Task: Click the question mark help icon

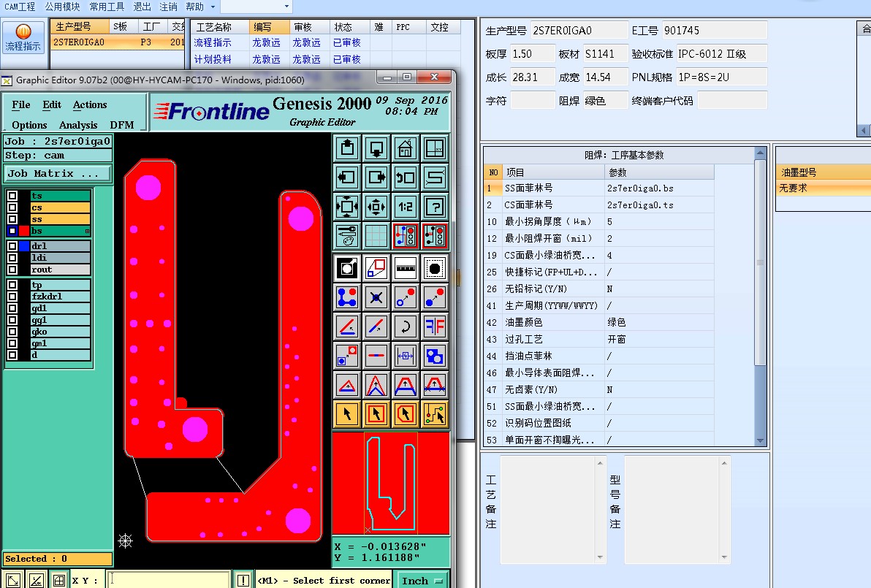Action: [x=435, y=207]
